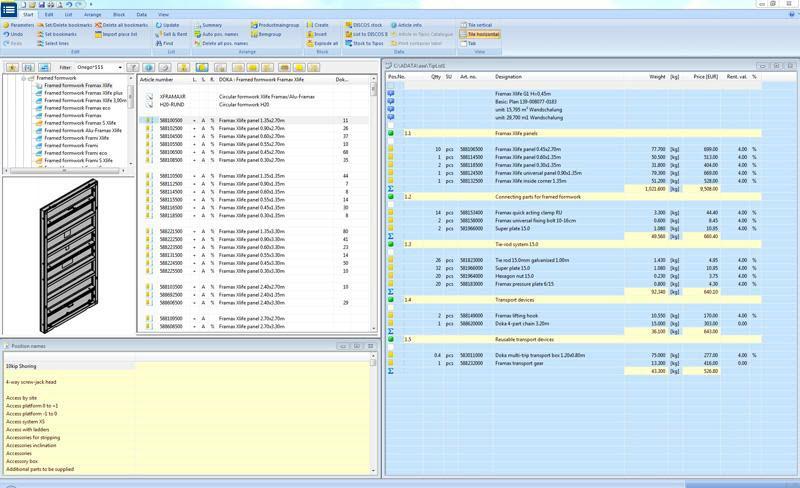Click the Tile vertical view command
This screenshot has width=800, height=488.
pyautogui.click(x=477, y=25)
